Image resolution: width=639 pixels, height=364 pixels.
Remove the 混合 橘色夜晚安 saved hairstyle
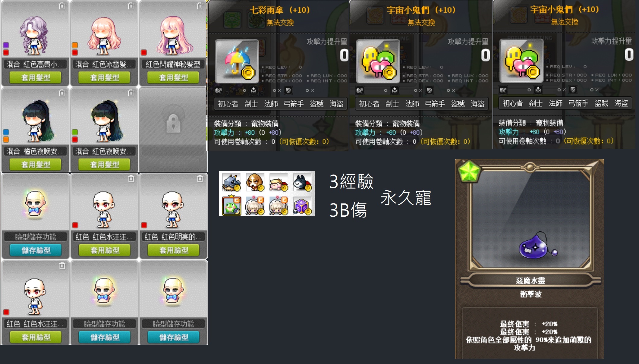[x=62, y=93]
